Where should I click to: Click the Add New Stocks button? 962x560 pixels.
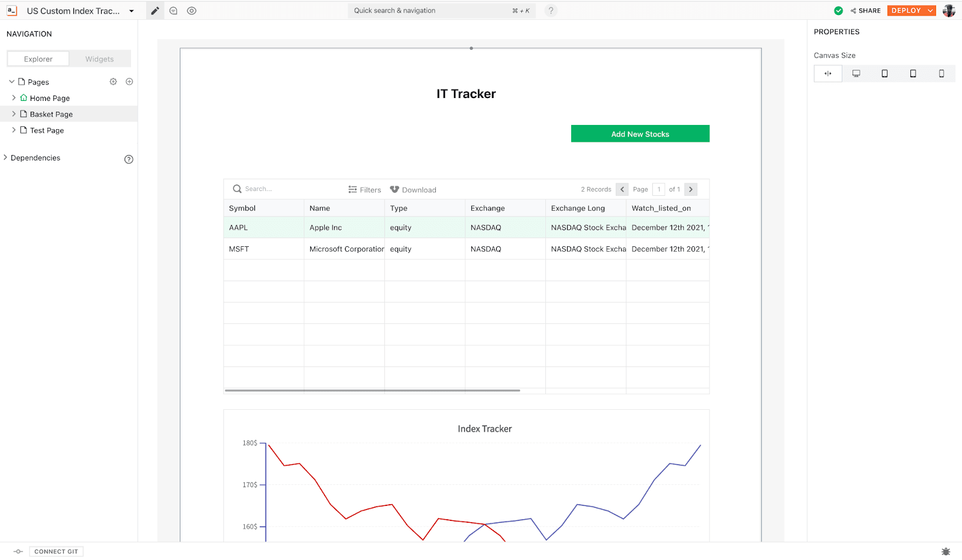pyautogui.click(x=640, y=134)
